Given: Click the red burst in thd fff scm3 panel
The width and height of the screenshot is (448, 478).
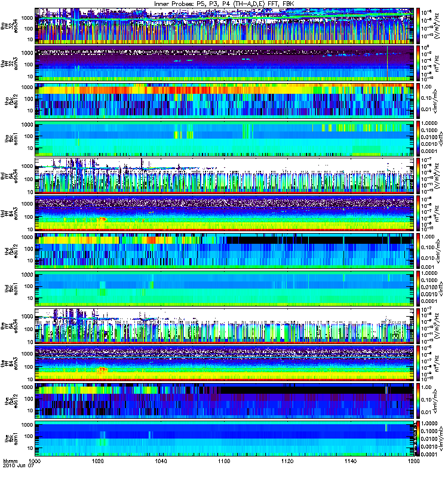Looking at the screenshot, I should pos(103,219).
